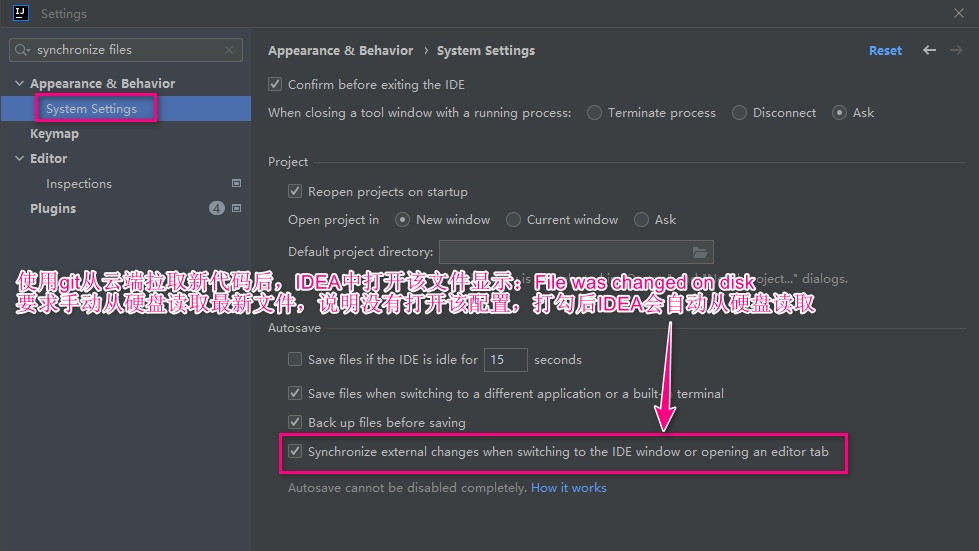Click the Autosave section heading
This screenshot has width=979, height=551.
click(x=294, y=328)
